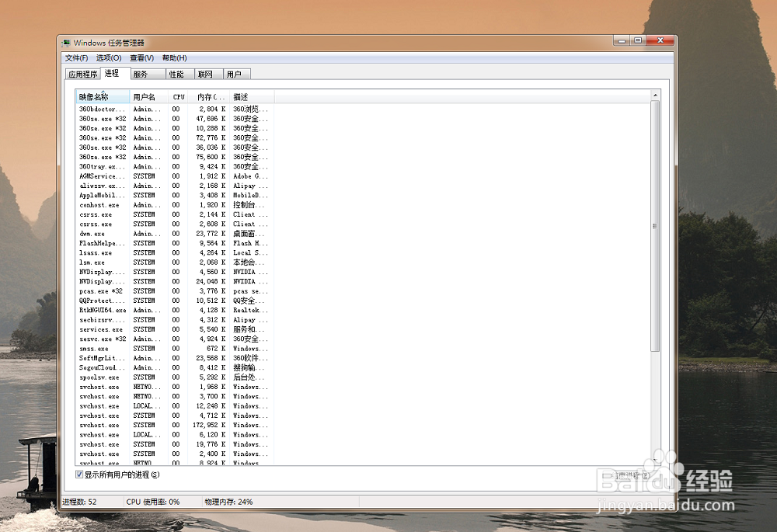
Task: Select the services.exe process
Action: tap(175, 329)
